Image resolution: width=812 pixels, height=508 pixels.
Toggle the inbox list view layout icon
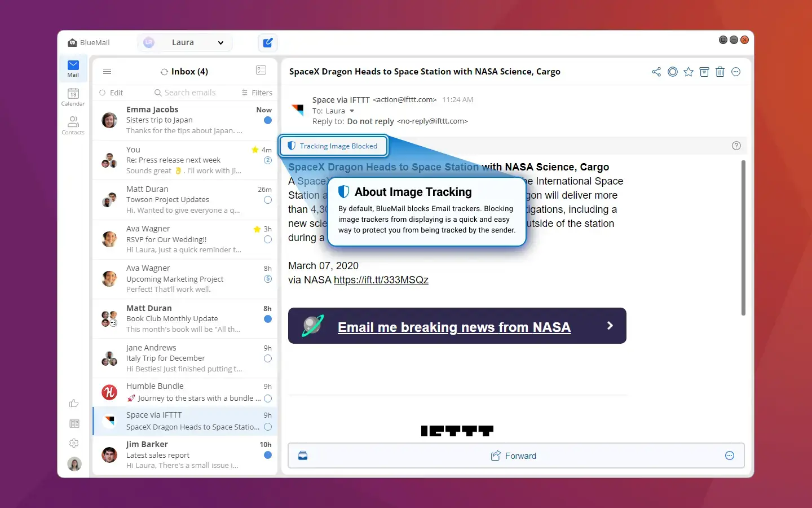click(x=261, y=70)
